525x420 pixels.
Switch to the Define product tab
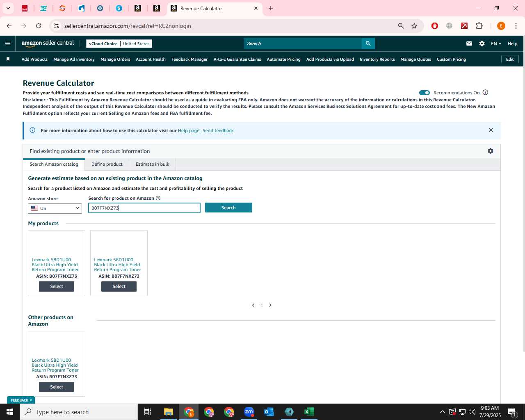[x=107, y=164]
